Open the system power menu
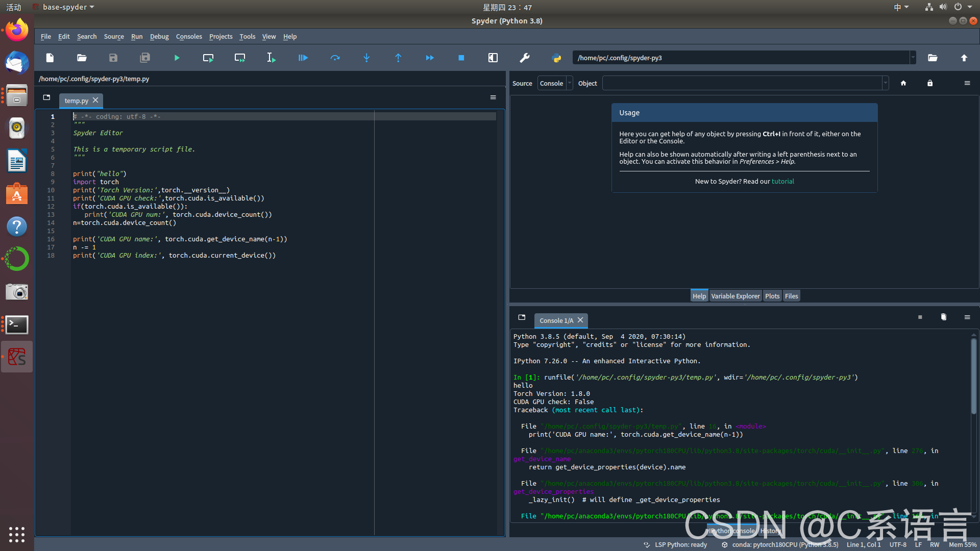 [x=963, y=7]
